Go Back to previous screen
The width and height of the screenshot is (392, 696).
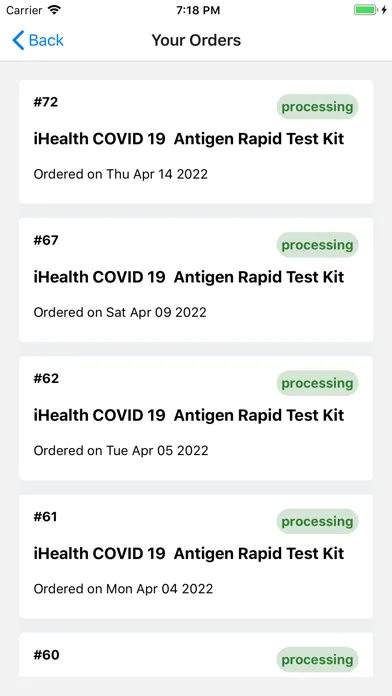38,40
